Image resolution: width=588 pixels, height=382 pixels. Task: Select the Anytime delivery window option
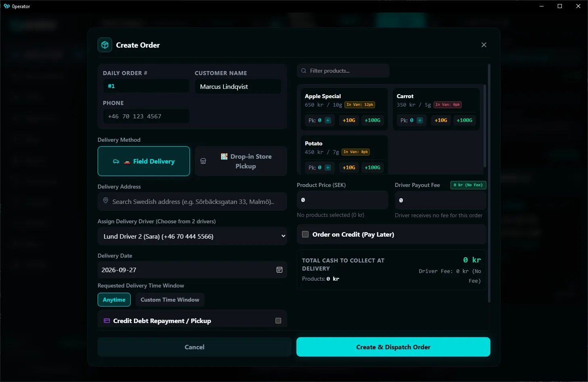point(114,300)
